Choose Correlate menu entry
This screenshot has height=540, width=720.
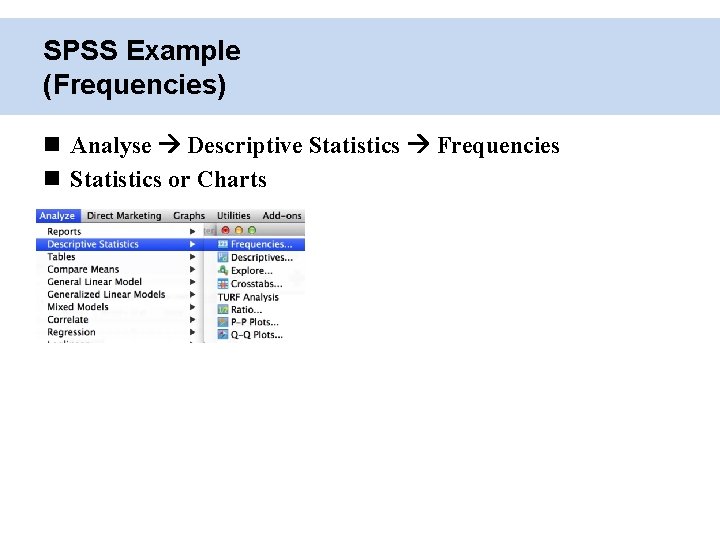pyautogui.click(x=119, y=320)
